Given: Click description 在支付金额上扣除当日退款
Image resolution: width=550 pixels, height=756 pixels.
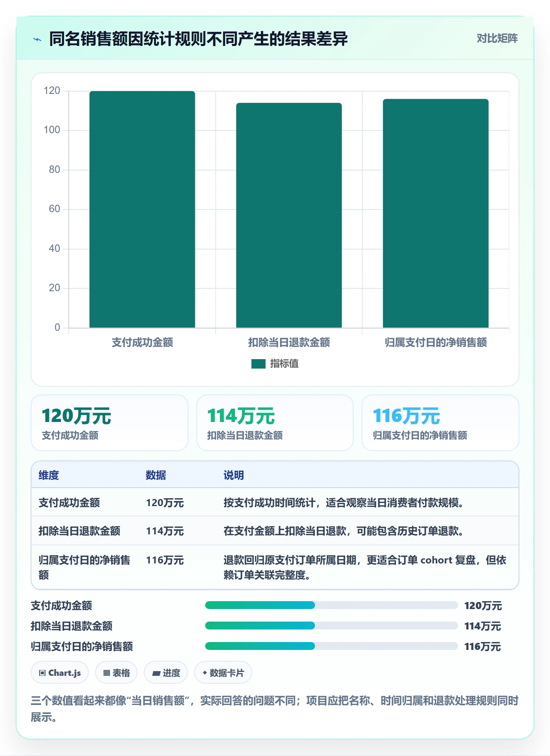Looking at the screenshot, I should pyautogui.click(x=343, y=531).
